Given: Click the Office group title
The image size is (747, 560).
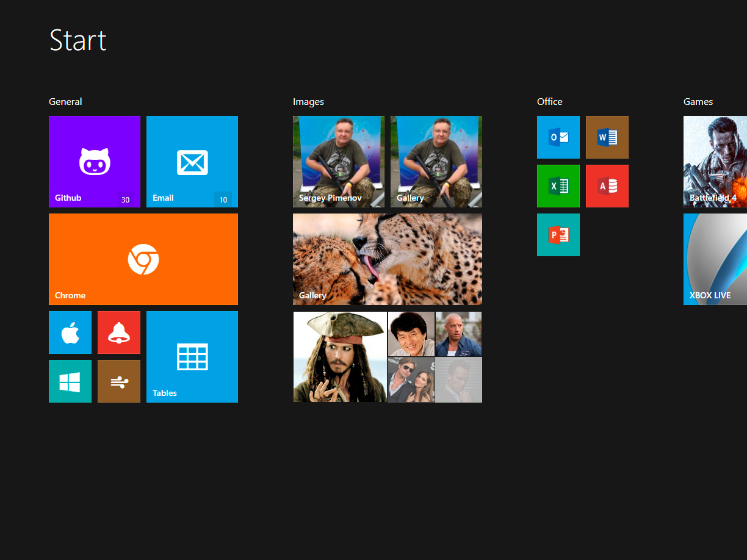Looking at the screenshot, I should [550, 102].
